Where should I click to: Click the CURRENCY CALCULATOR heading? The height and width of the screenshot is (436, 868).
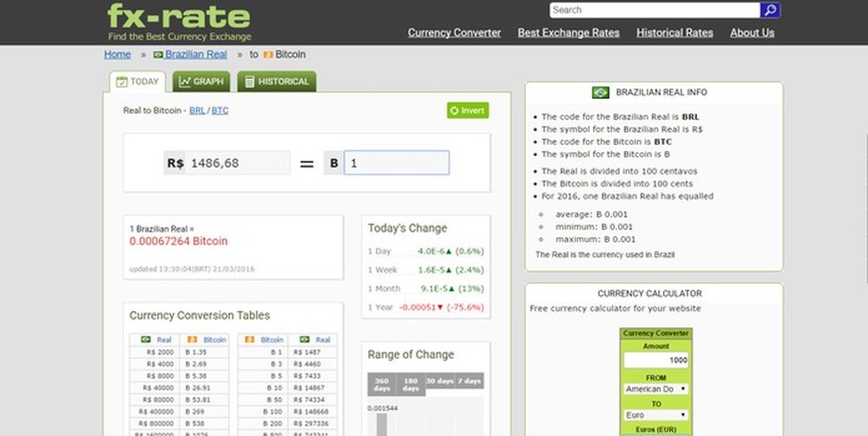(x=650, y=294)
